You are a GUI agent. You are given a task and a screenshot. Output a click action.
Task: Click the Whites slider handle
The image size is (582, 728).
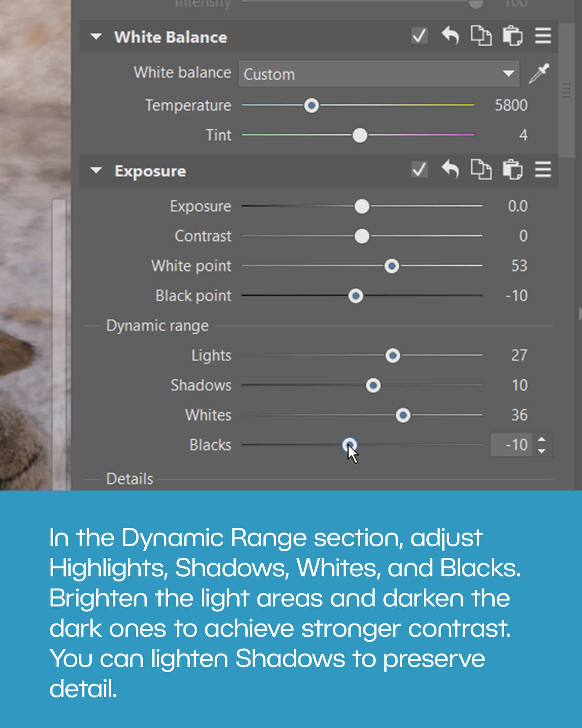[403, 415]
